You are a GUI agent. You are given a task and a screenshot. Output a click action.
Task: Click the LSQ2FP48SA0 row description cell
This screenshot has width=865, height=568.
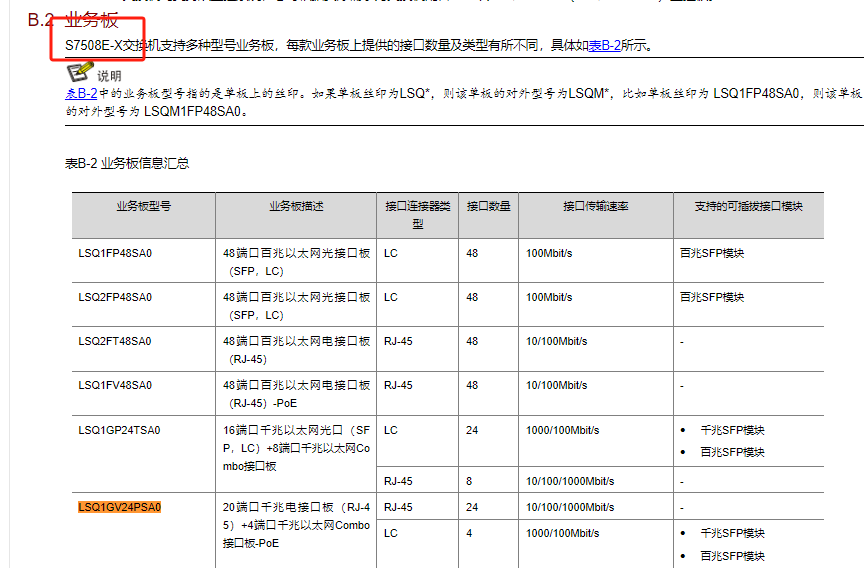[296, 306]
